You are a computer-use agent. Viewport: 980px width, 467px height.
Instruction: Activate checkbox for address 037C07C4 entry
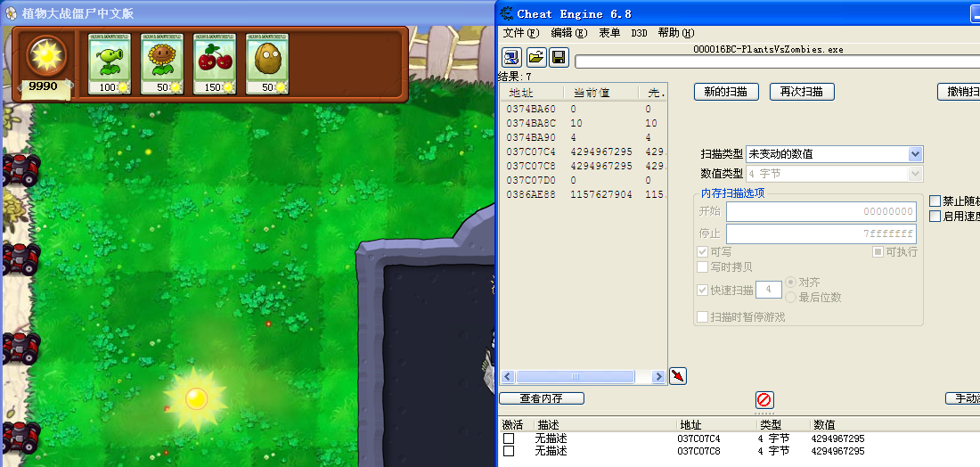tap(509, 438)
